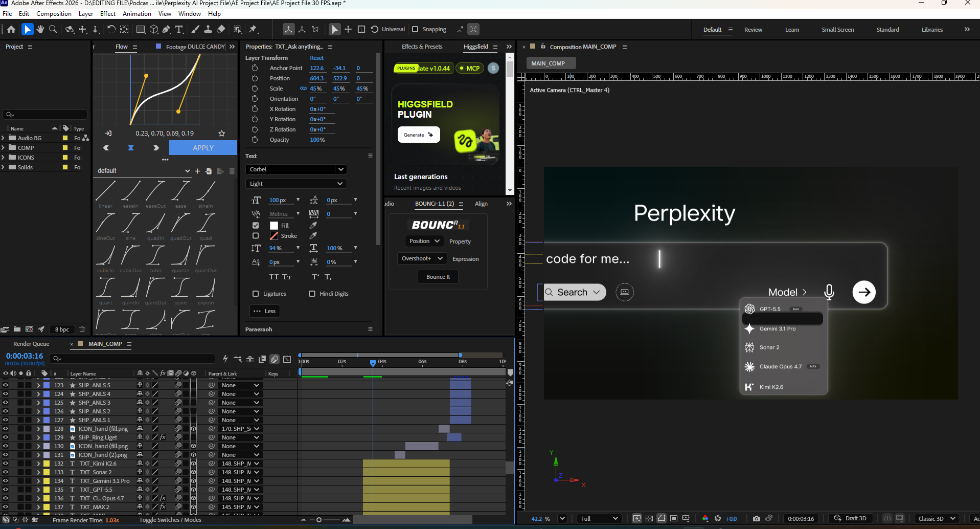Enable the Ligatures checkbox

(x=256, y=294)
